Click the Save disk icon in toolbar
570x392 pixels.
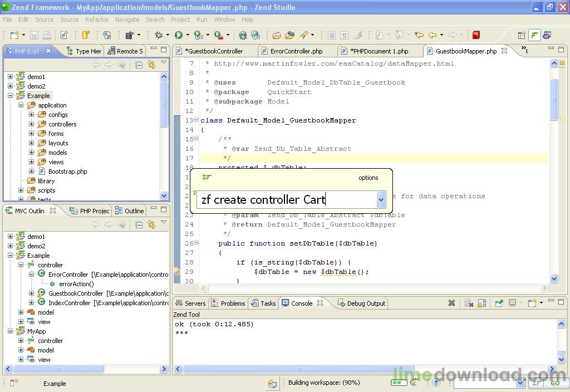(x=34, y=35)
